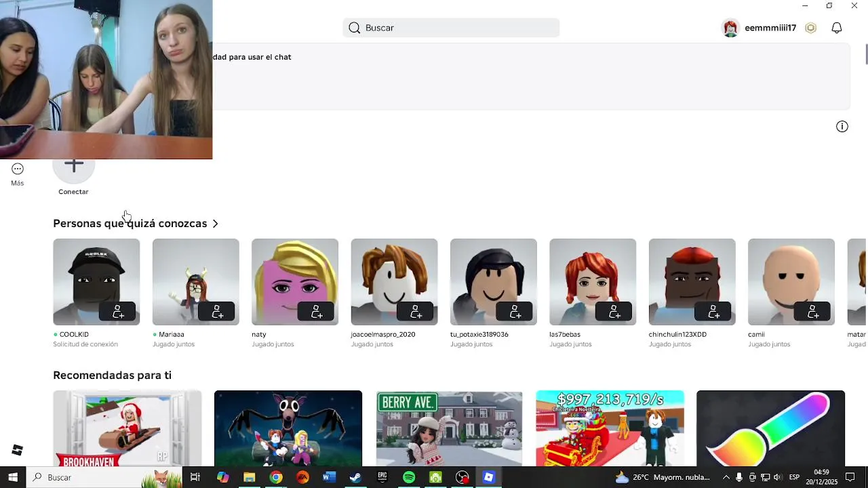
Task: Click the eemmmiiii17 username text
Action: click(770, 28)
